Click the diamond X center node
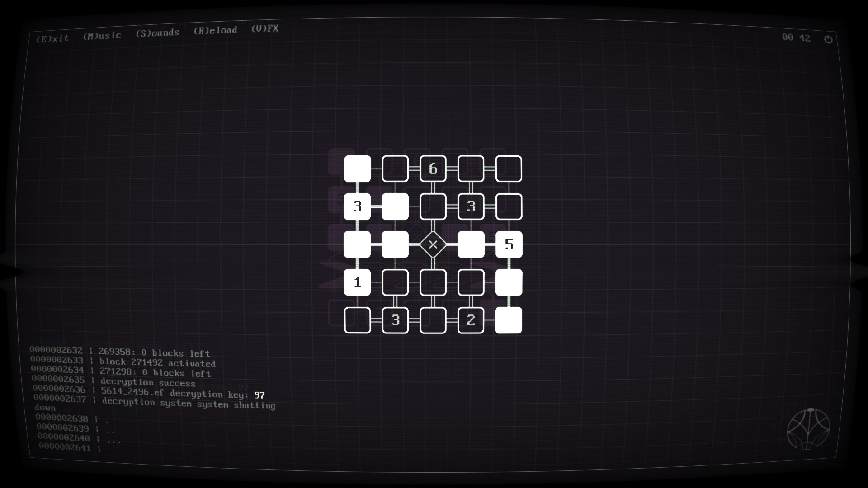 (x=433, y=244)
